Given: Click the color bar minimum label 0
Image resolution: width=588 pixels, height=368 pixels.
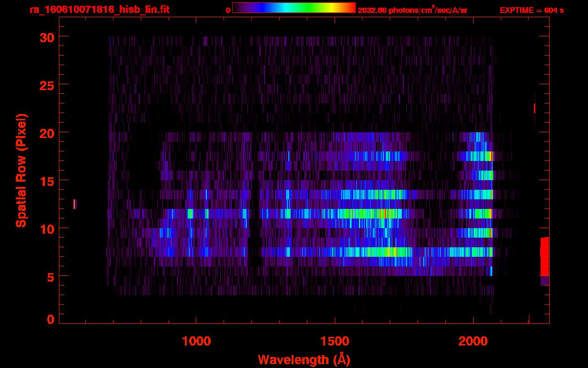Looking at the screenshot, I should point(228,10).
